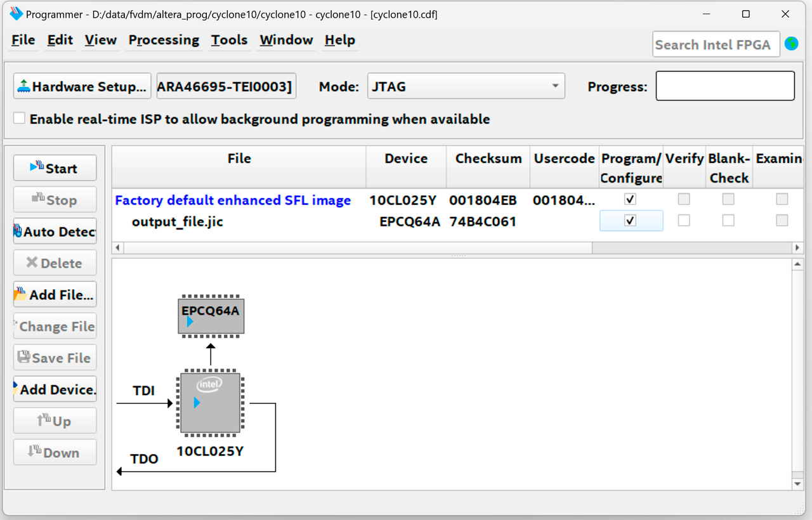Viewport: 812px width, 520px height.
Task: Click the Delete button in the sidebar
Action: click(x=55, y=263)
